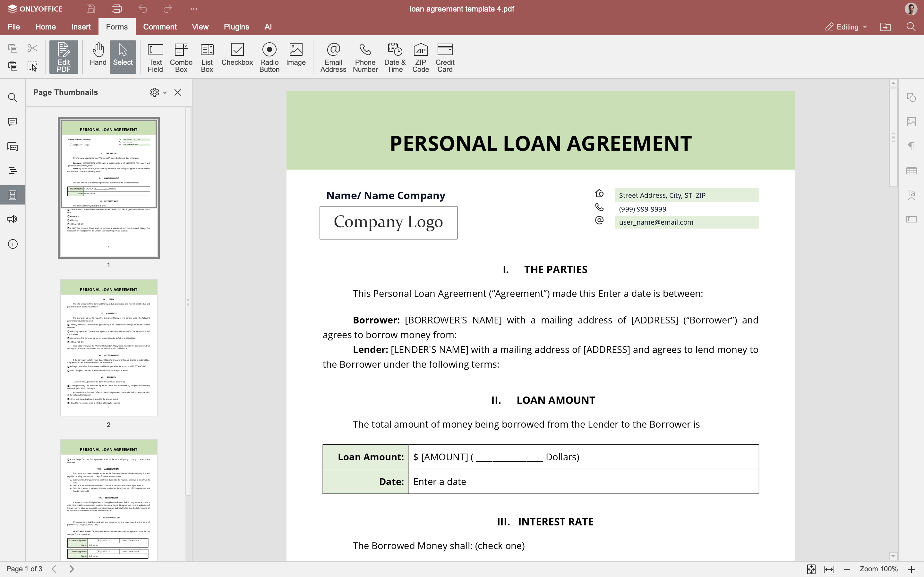This screenshot has width=924, height=577.
Task: Click the print icon in title bar
Action: [x=117, y=9]
